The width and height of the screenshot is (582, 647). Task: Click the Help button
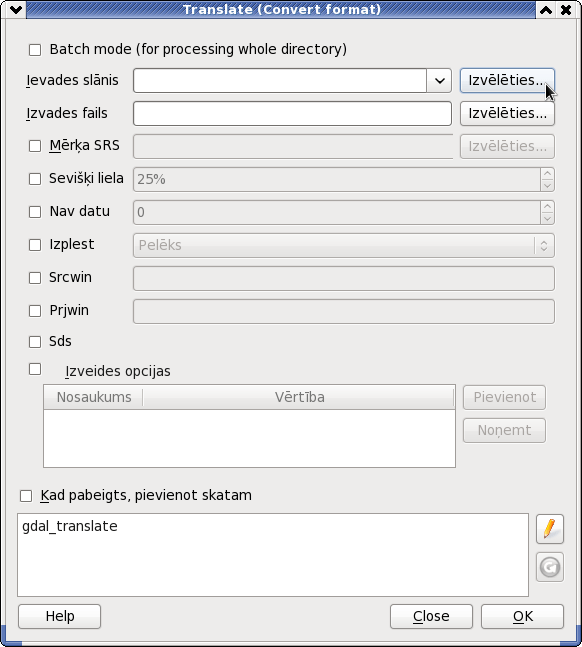click(x=59, y=616)
